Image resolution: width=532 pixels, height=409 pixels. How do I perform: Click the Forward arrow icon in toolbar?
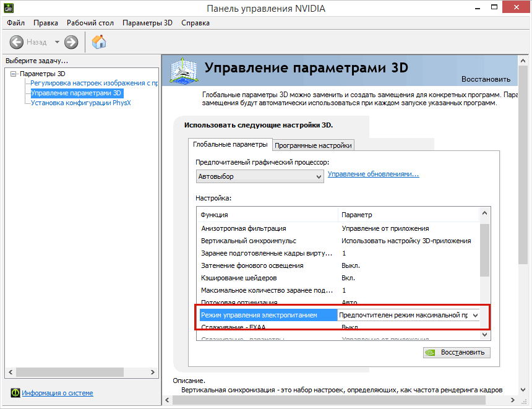point(71,42)
